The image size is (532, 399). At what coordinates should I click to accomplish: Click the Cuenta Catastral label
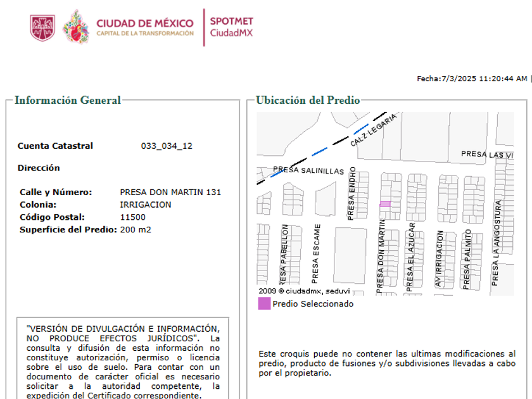[x=55, y=146]
